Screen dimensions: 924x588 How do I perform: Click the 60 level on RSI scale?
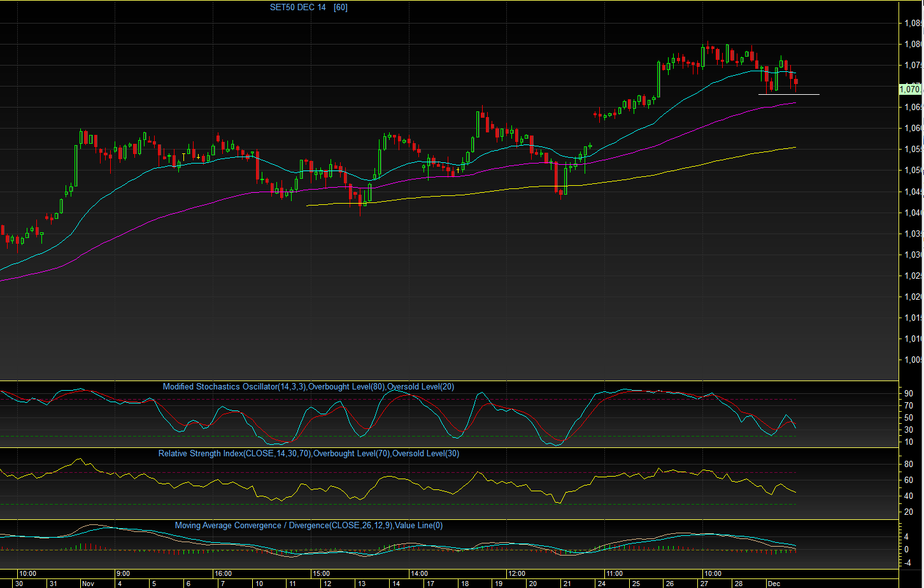tap(909, 480)
